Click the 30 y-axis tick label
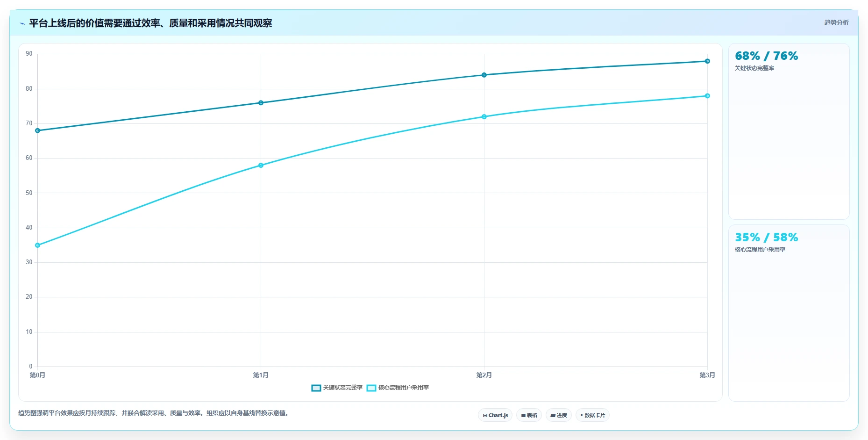The height and width of the screenshot is (440, 868). (x=29, y=262)
